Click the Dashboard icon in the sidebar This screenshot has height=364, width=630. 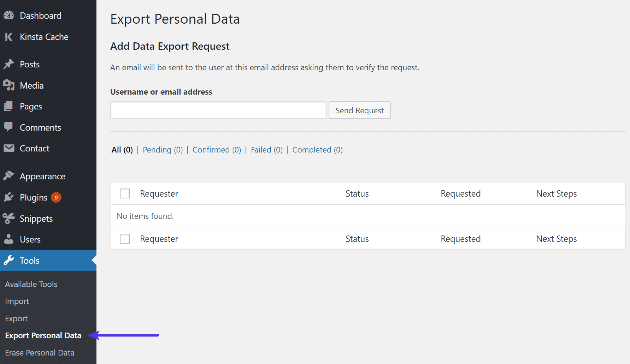9,15
